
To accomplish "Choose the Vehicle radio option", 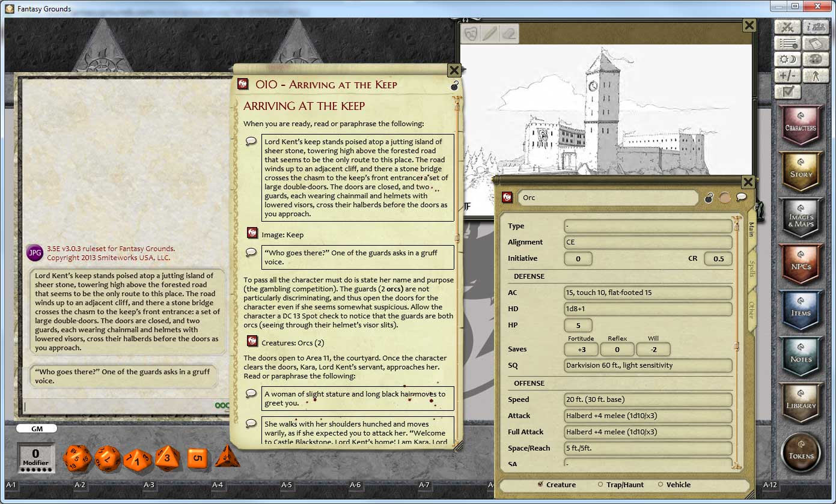I will [661, 484].
